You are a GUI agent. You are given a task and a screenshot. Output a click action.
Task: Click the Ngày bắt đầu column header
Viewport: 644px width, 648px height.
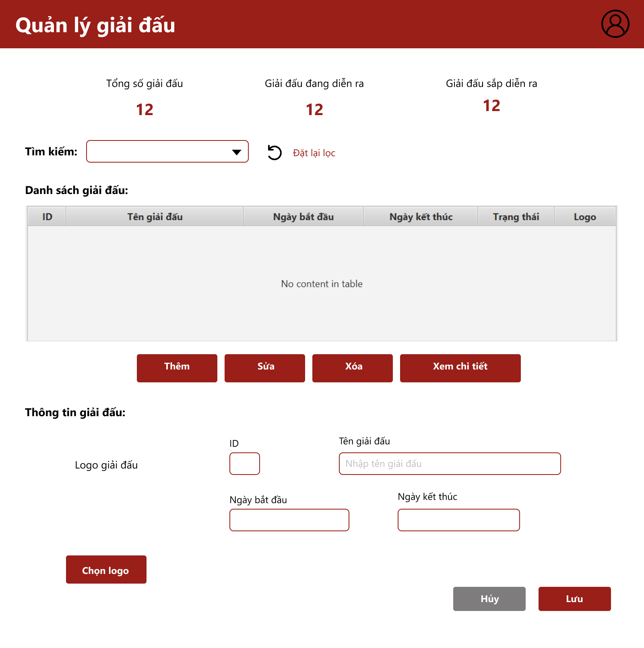coord(303,217)
